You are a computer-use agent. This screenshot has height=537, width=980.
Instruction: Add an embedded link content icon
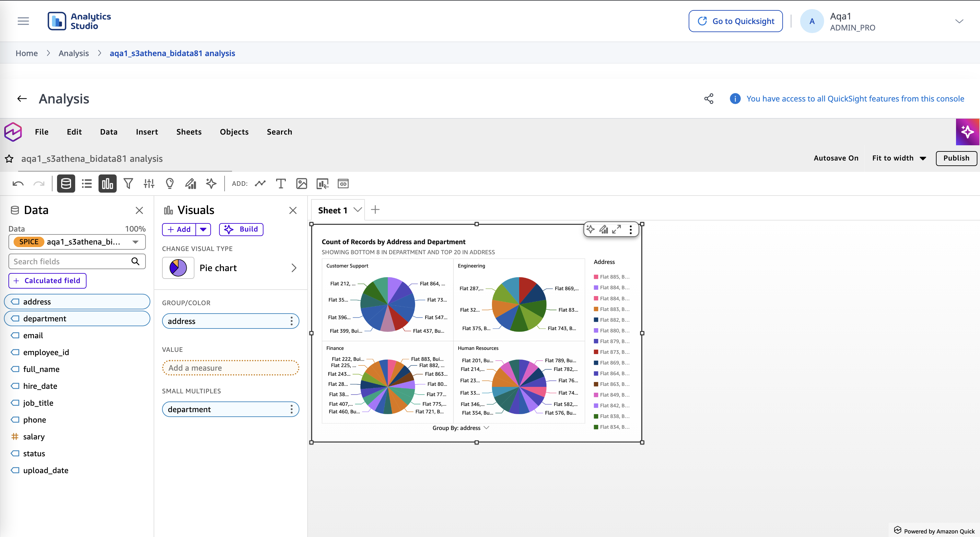[x=343, y=184]
